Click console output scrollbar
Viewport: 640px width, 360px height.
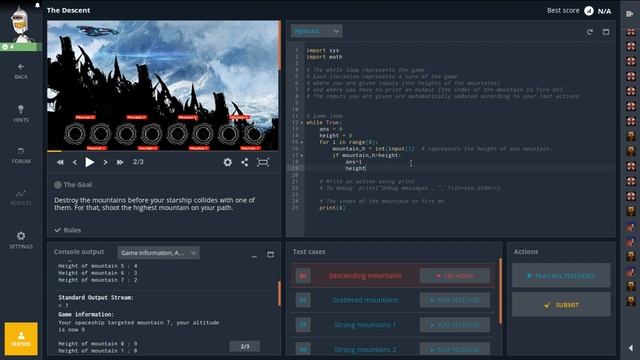[x=279, y=293]
